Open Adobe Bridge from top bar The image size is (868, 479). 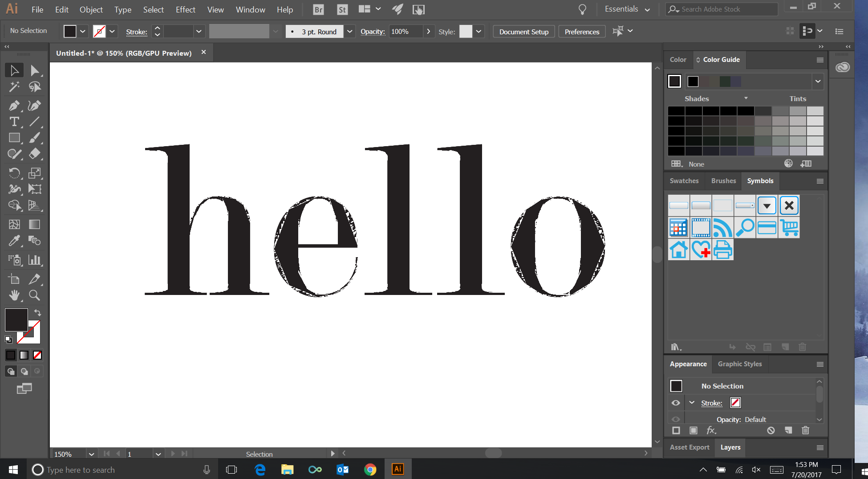318,9
